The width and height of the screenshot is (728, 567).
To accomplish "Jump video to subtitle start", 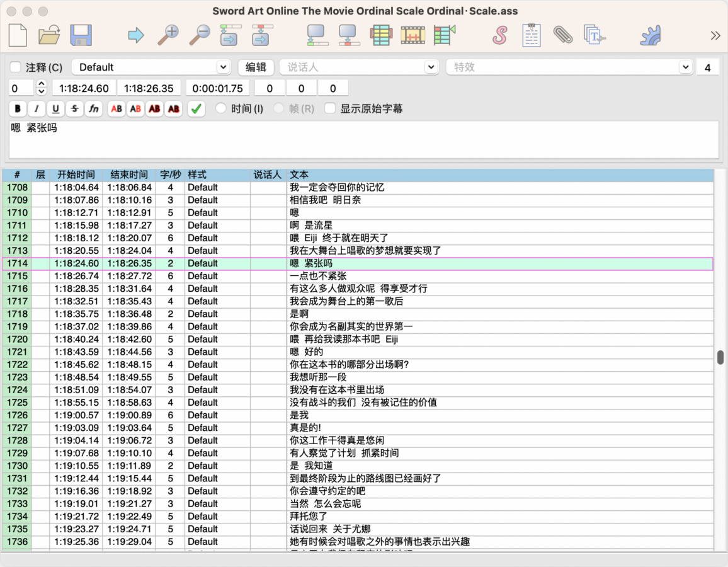I will pos(230,35).
